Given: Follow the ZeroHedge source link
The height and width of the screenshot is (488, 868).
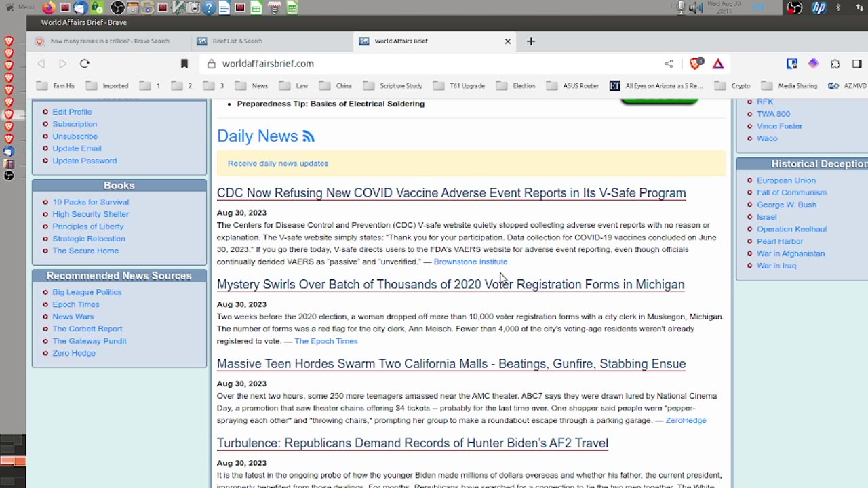Looking at the screenshot, I should (x=686, y=420).
